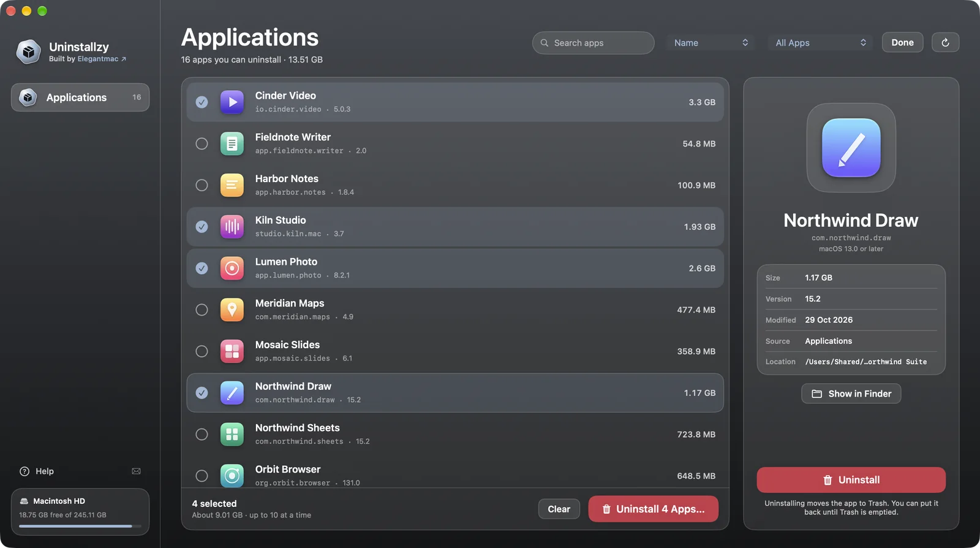Screen dimensions: 980x548
Task: Click the Help question mark icon
Action: pos(24,471)
